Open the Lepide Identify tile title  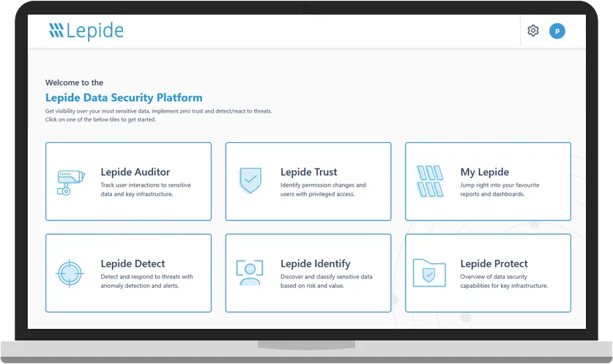pyautogui.click(x=316, y=264)
